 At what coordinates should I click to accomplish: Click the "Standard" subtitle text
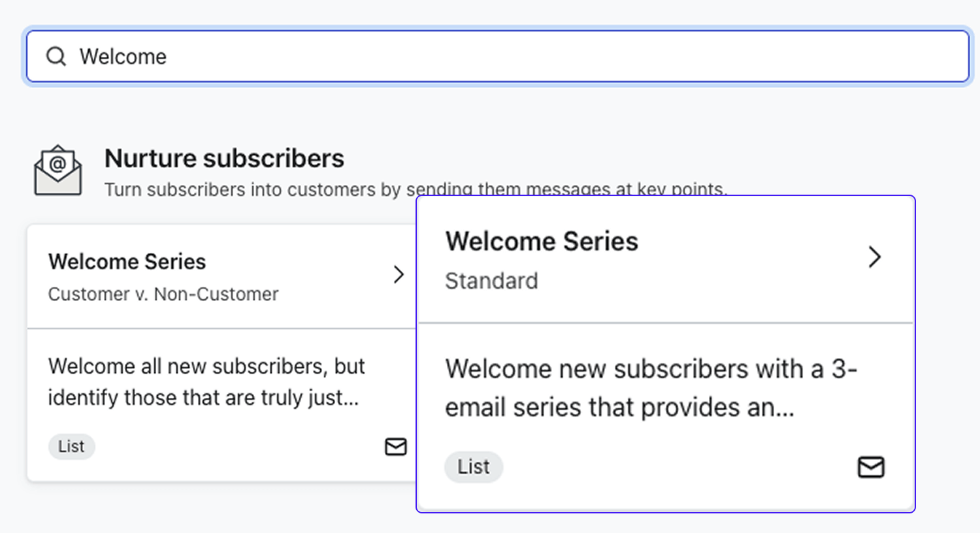coord(491,282)
